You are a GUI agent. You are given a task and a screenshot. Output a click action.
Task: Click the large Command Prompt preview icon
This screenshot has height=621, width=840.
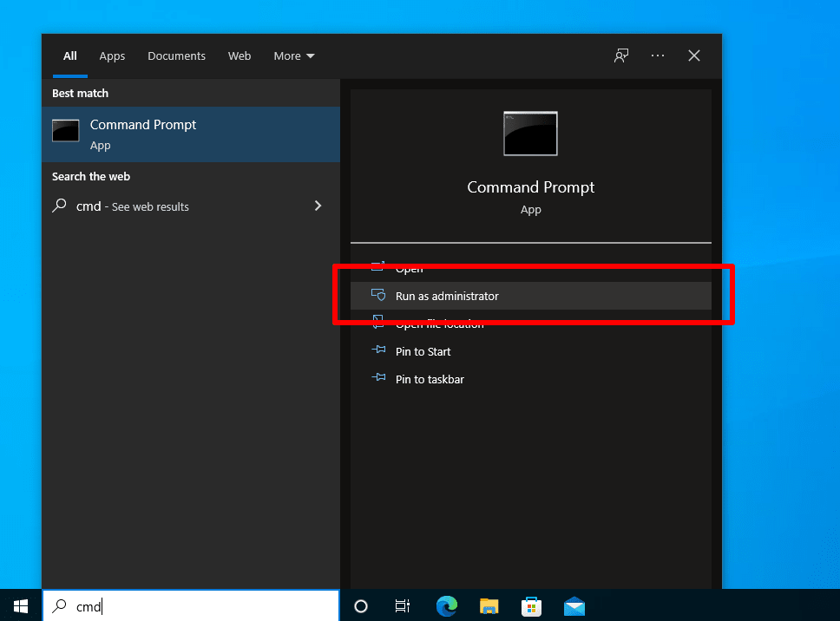pos(530,134)
